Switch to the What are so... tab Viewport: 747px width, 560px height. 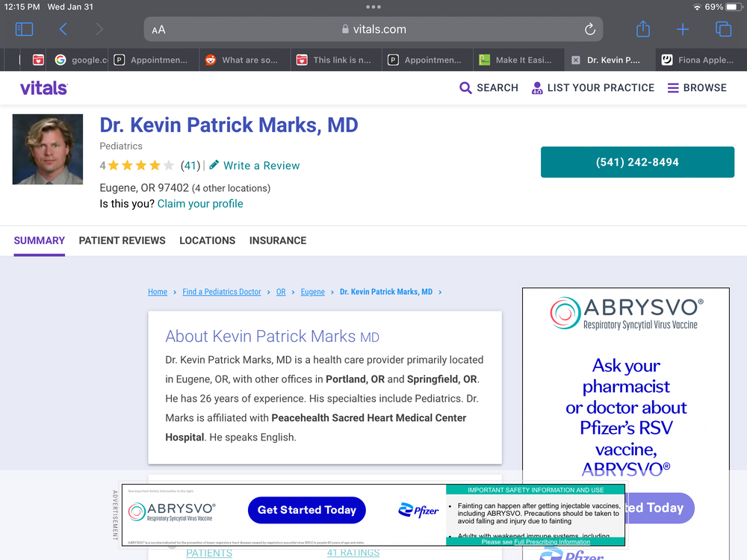tap(245, 60)
